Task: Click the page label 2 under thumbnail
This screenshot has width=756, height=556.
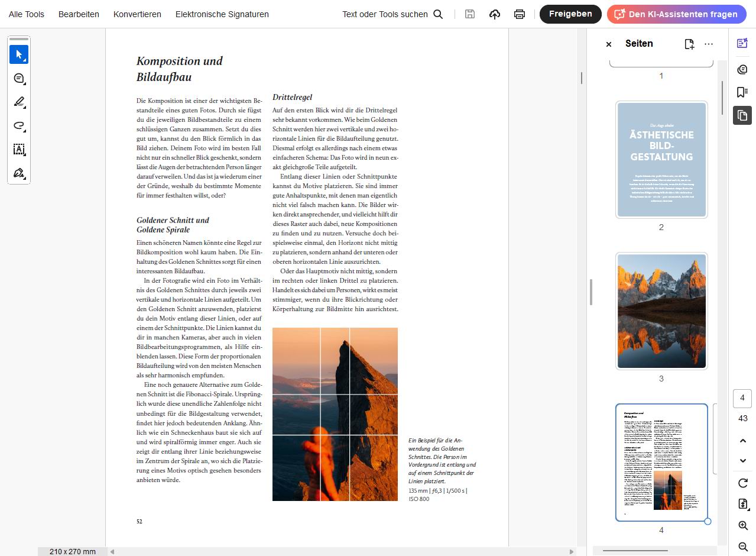Action: tap(661, 227)
